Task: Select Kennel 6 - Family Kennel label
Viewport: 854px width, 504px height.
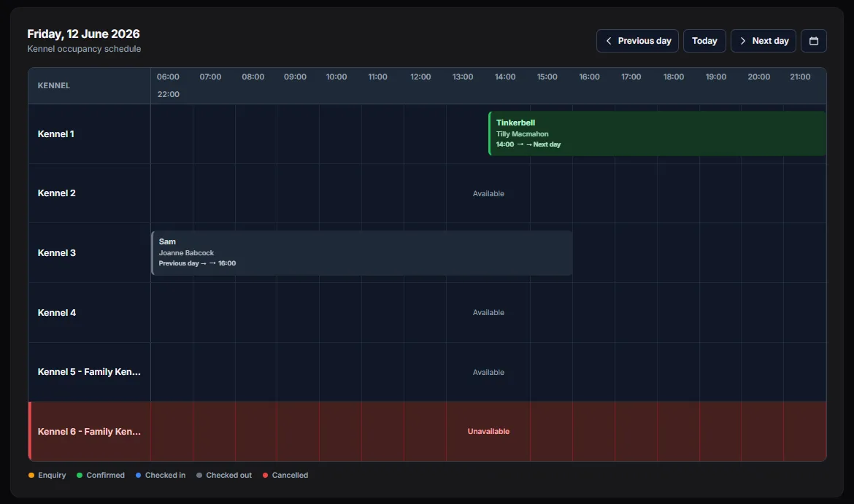Action: click(x=89, y=432)
